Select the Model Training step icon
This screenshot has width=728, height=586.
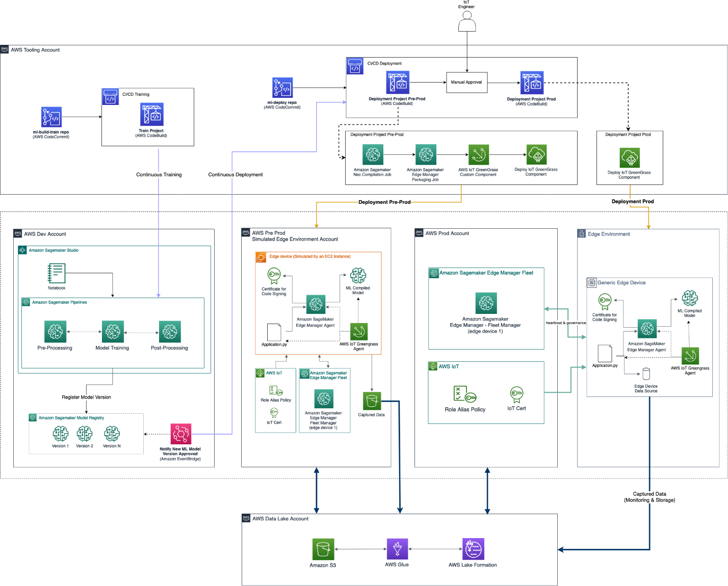[113, 332]
